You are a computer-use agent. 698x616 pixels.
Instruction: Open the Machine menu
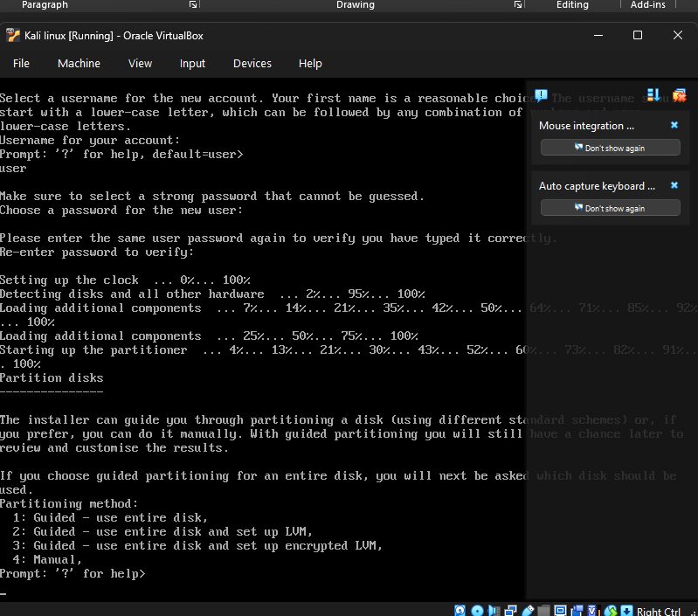coord(79,63)
